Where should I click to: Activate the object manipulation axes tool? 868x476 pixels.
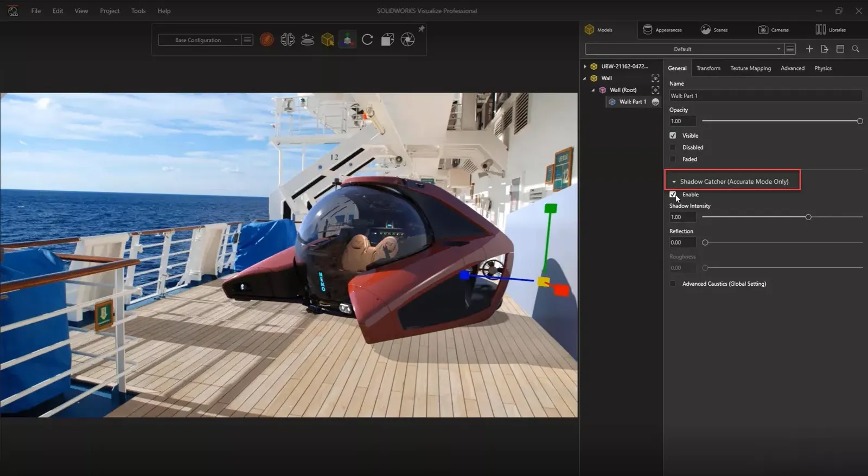(x=348, y=40)
